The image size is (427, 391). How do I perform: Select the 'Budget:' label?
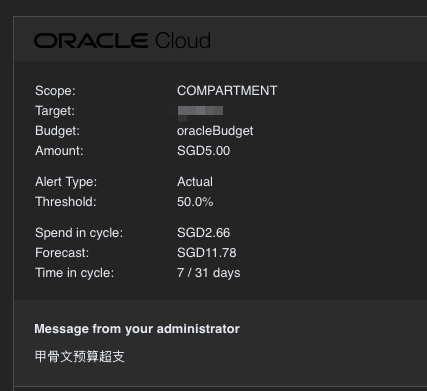(x=57, y=131)
